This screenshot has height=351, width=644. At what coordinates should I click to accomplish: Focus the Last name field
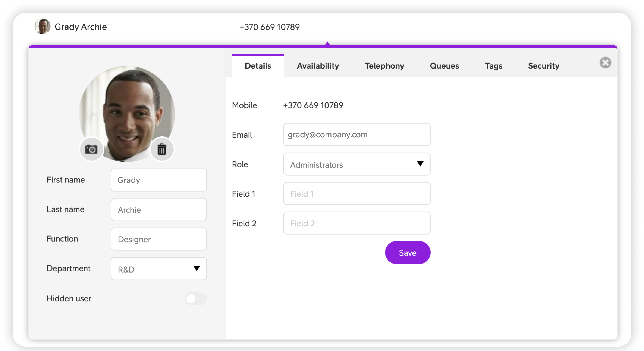point(159,210)
